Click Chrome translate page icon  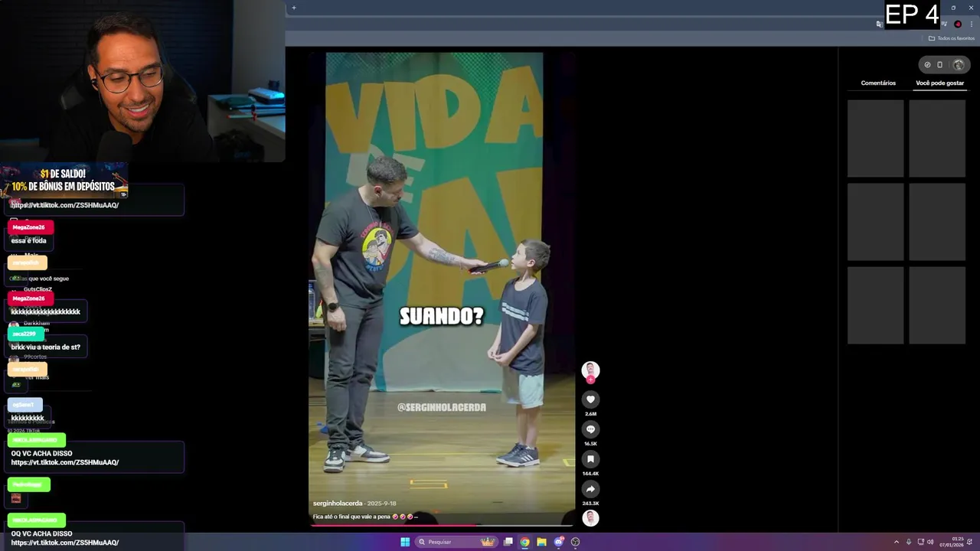coord(879,24)
